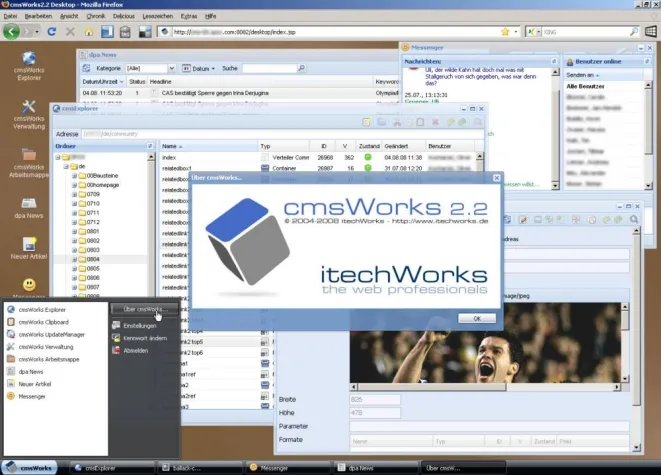Open Firefox Datei menu

click(10, 16)
